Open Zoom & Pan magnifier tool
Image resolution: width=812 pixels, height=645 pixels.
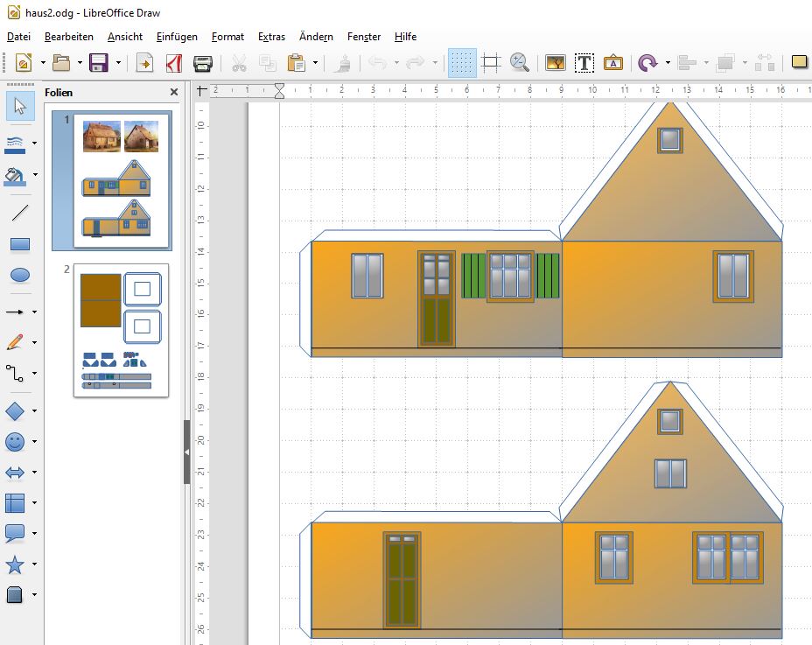(520, 63)
